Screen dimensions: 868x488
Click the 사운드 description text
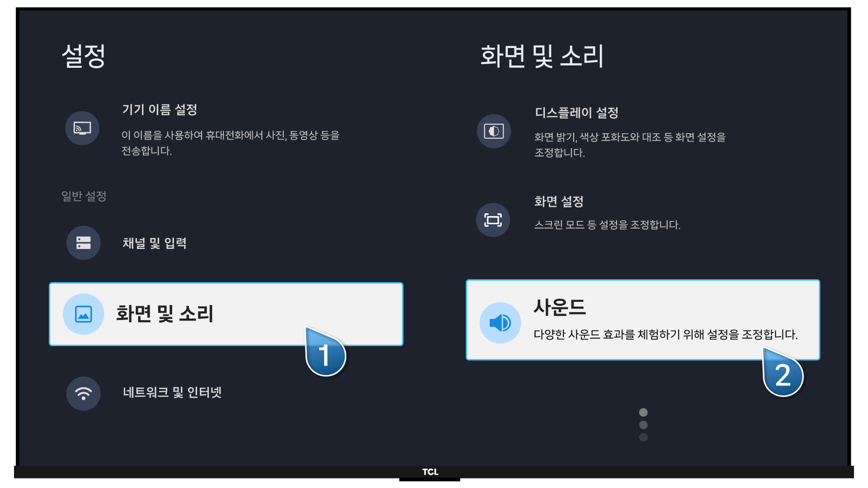(x=665, y=334)
